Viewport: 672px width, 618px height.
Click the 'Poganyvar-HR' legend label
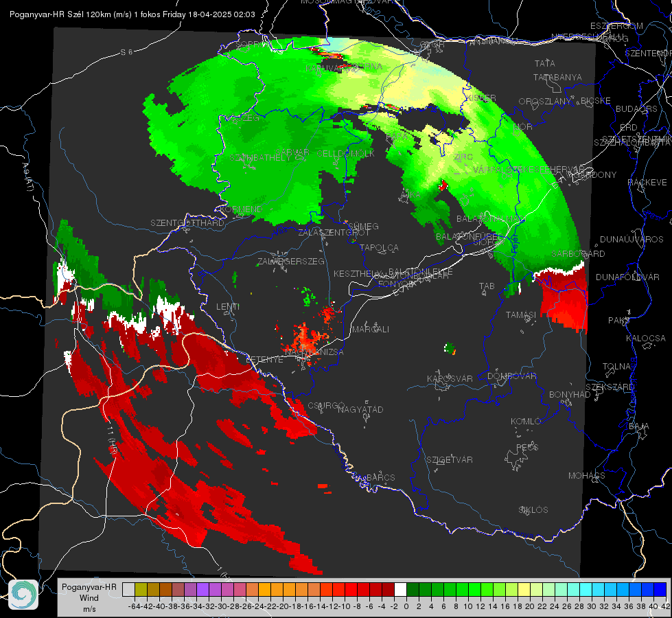tap(89, 587)
